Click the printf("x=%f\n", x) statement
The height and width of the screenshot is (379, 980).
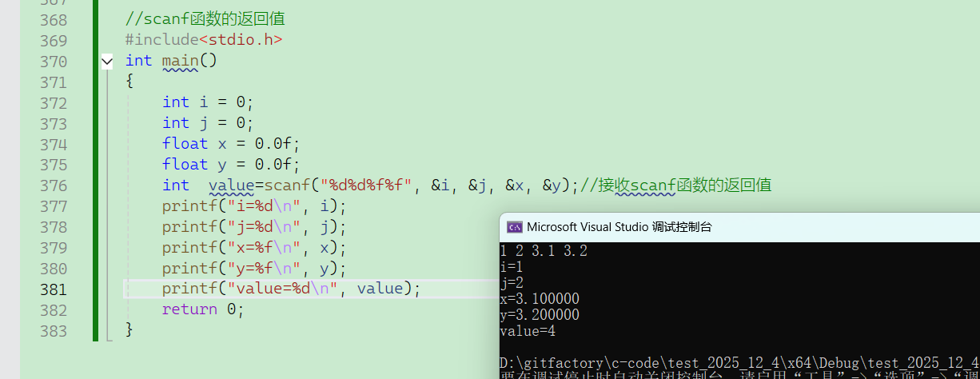(254, 248)
